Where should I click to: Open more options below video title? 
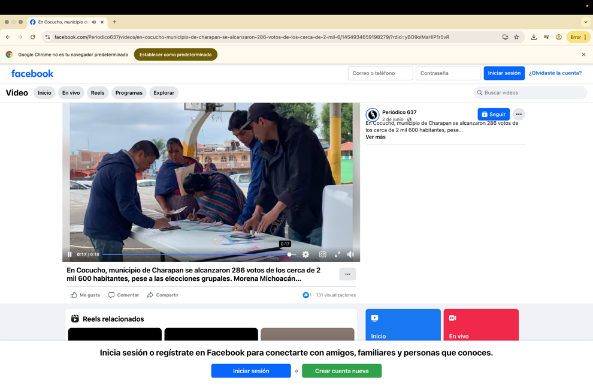click(x=348, y=274)
